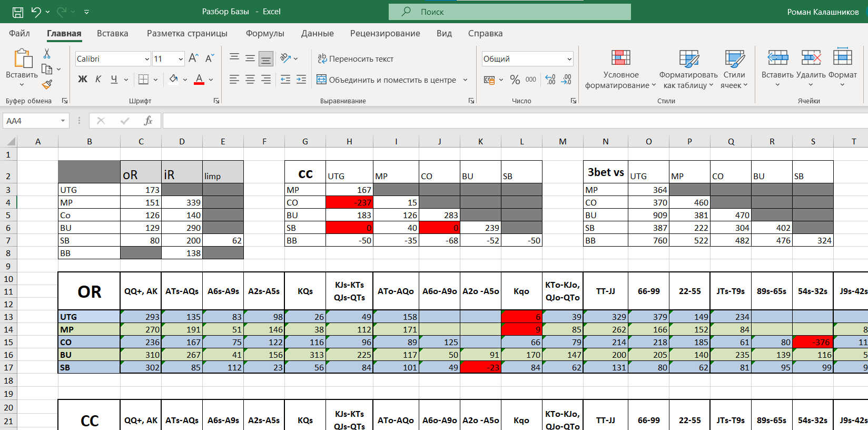Viewport: 868px width, 430px height.
Task: Expand Merge and Center options arrow
Action: coord(465,80)
